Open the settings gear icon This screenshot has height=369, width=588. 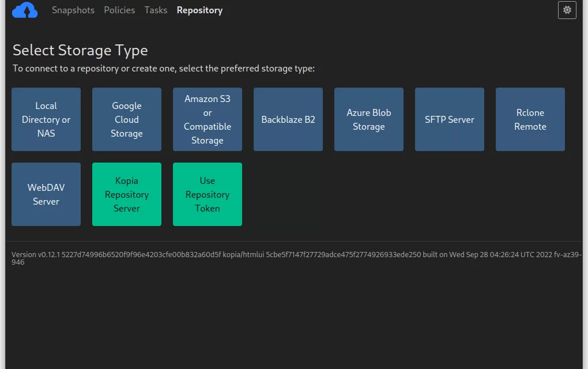[x=567, y=10]
